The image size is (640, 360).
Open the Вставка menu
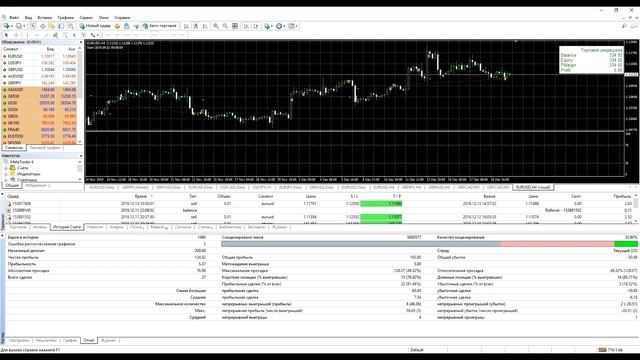tap(44, 18)
